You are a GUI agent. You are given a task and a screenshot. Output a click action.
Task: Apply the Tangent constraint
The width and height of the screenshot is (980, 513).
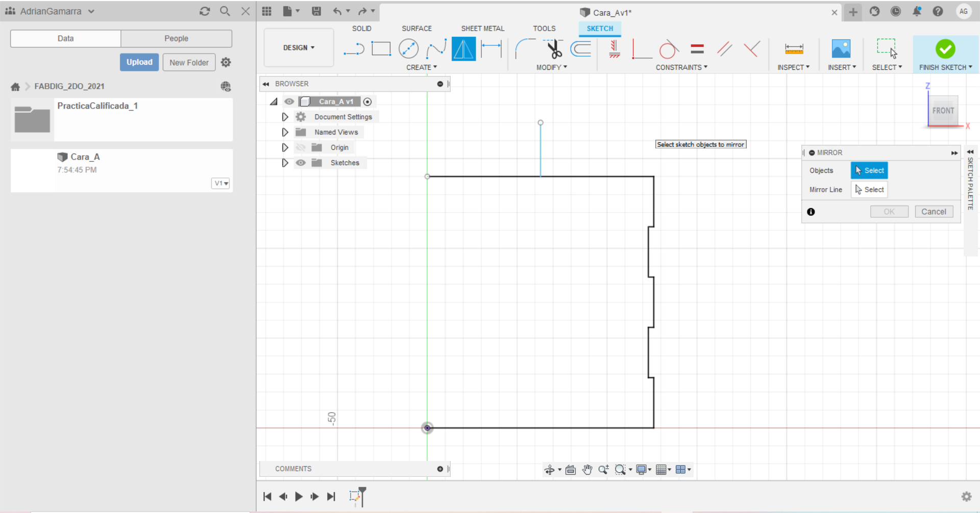coord(669,49)
